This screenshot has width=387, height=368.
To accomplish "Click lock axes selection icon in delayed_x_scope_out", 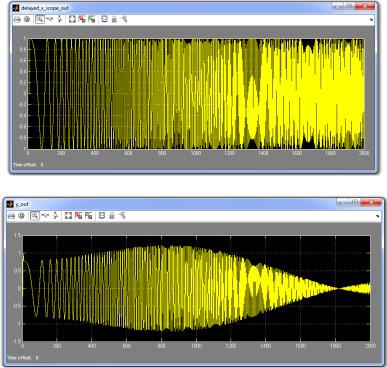I will [114, 19].
